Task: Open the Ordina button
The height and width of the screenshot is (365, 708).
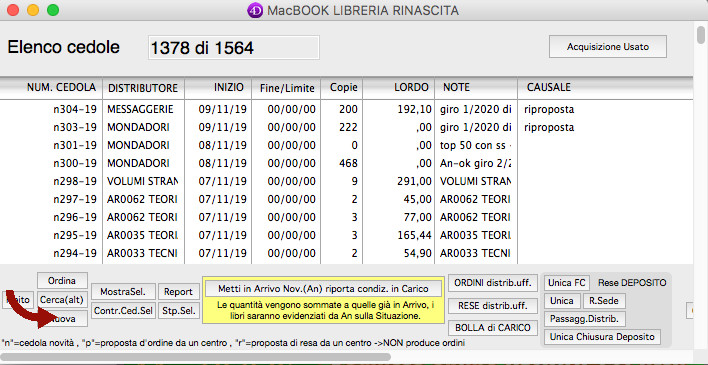Action: pos(62,281)
